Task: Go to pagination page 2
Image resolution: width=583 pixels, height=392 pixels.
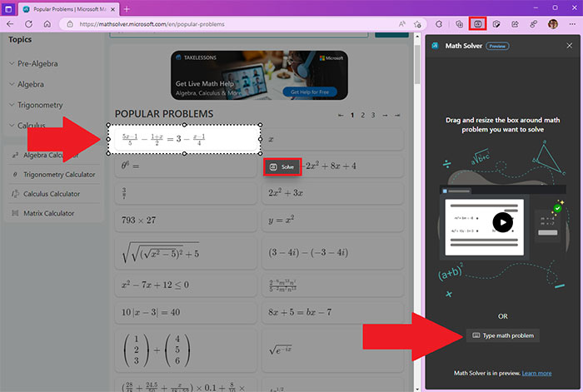Action: point(362,115)
